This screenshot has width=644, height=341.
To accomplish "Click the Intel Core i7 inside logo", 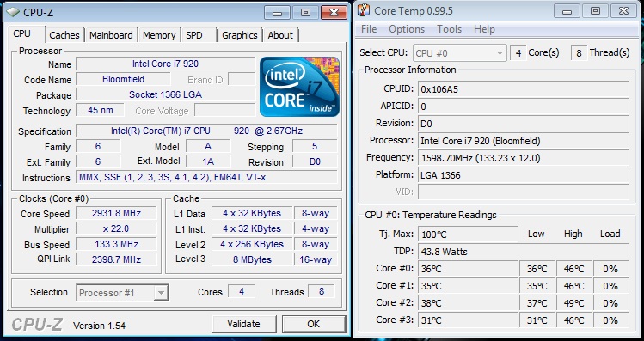I will tap(299, 87).
